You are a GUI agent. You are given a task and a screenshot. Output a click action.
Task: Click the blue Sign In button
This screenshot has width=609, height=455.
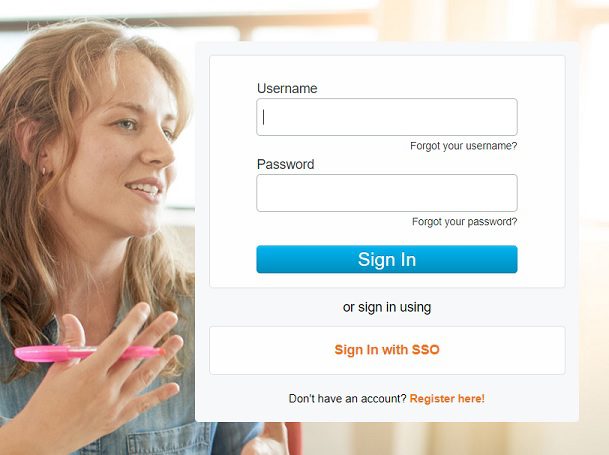[x=387, y=259]
